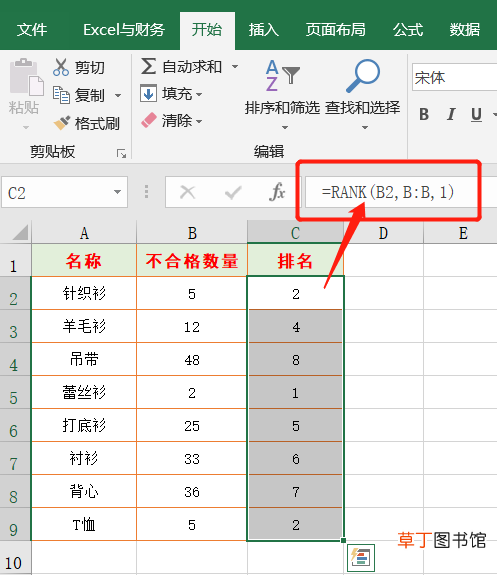Click the Sort and Filter icon
The height and width of the screenshot is (575, 497).
(x=282, y=76)
